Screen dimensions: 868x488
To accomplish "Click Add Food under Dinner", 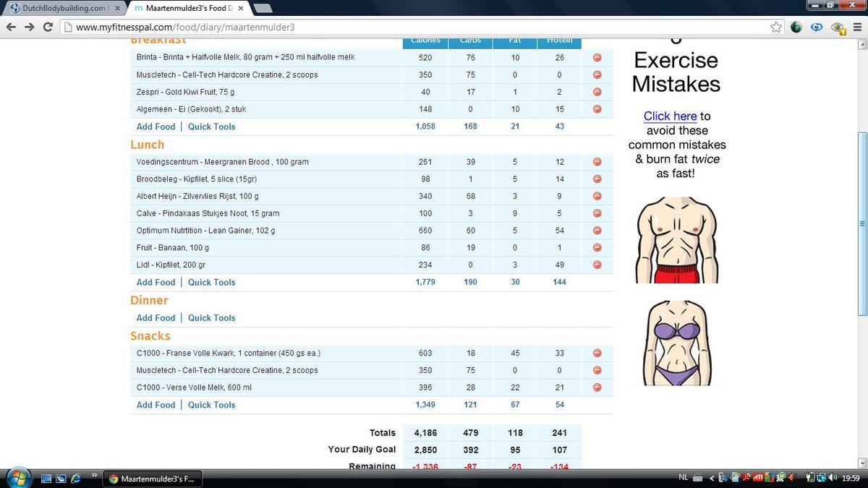I will click(x=156, y=318).
